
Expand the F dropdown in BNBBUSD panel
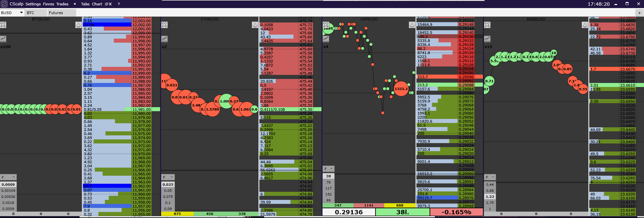pos(490,177)
